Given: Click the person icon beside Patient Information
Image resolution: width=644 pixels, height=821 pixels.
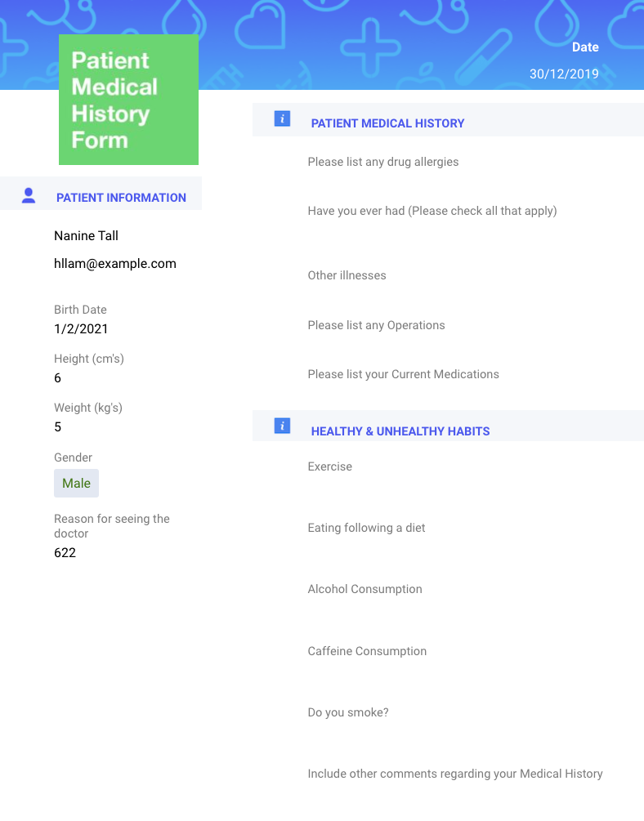Looking at the screenshot, I should coord(29,195).
